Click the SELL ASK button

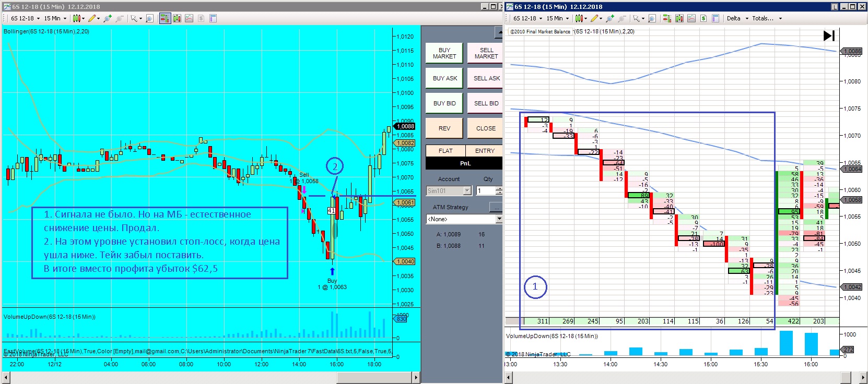tap(485, 78)
